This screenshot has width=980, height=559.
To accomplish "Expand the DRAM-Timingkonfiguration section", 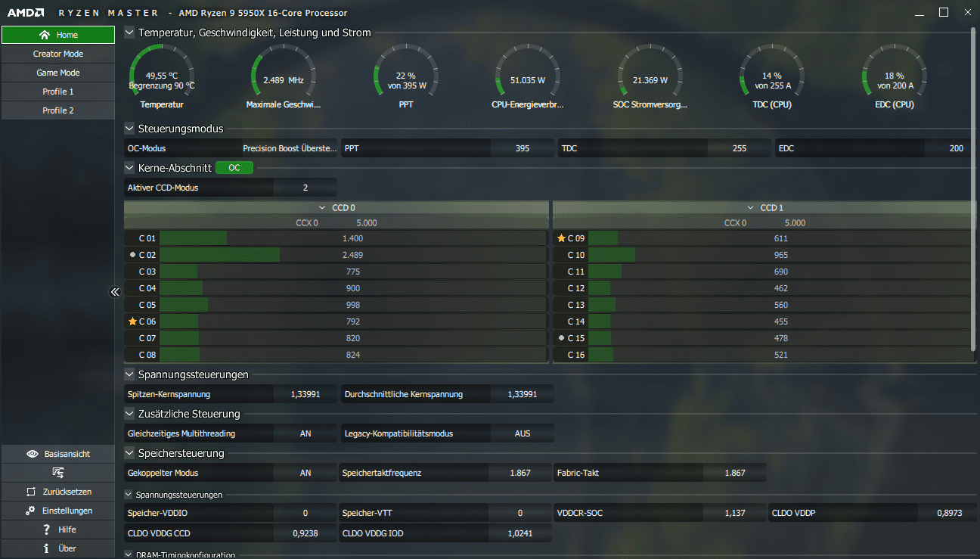I will (x=129, y=555).
